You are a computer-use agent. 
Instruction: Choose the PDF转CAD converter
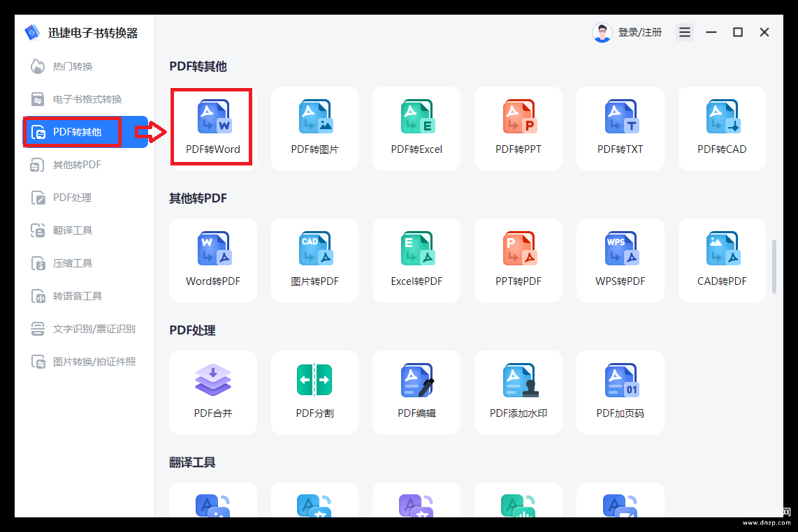(722, 128)
